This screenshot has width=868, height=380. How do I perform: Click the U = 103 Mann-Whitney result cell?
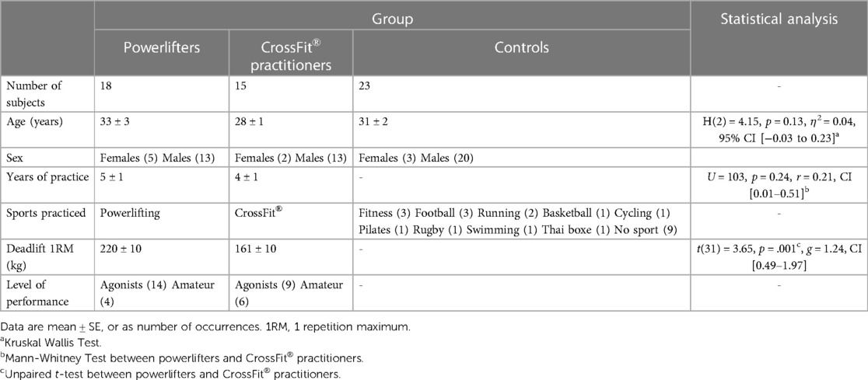pyautogui.click(x=779, y=183)
